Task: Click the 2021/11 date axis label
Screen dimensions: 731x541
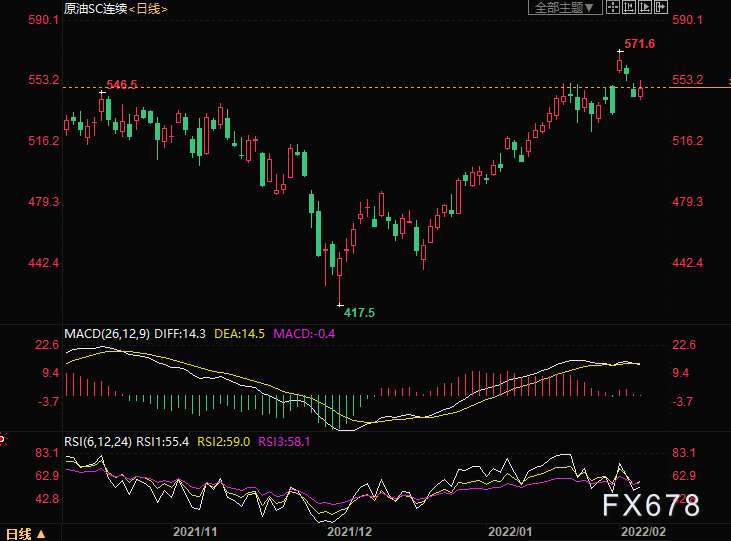Action: [195, 532]
